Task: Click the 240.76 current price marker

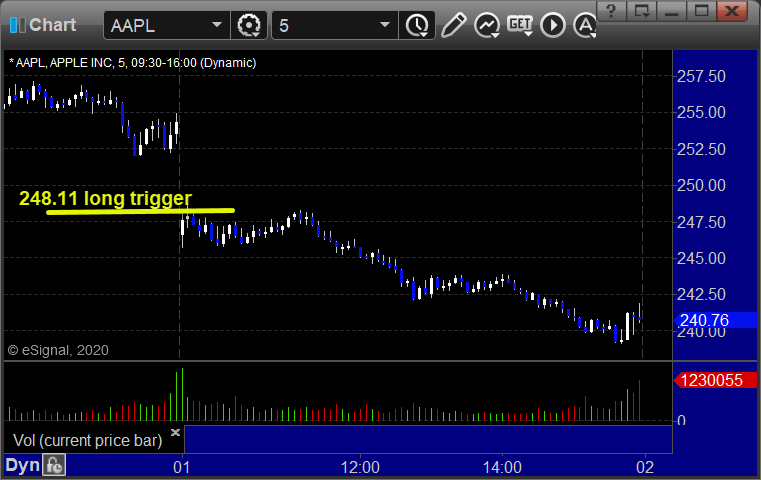Action: (715, 320)
